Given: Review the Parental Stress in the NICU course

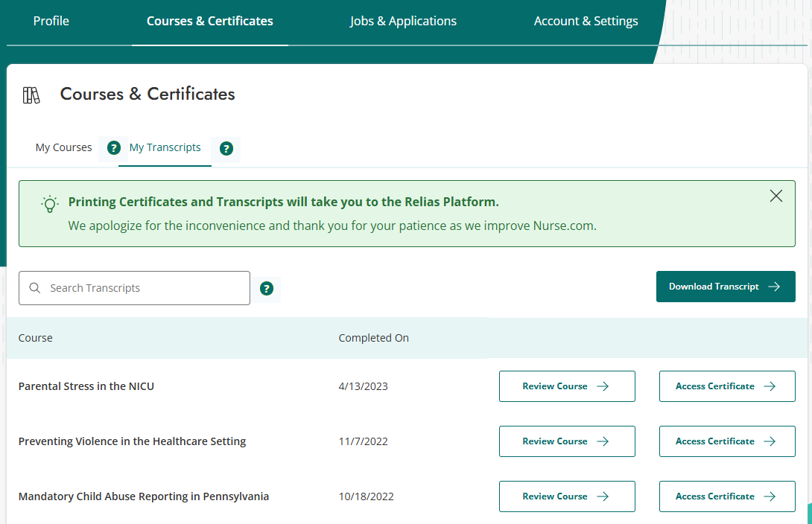Looking at the screenshot, I should point(567,386).
